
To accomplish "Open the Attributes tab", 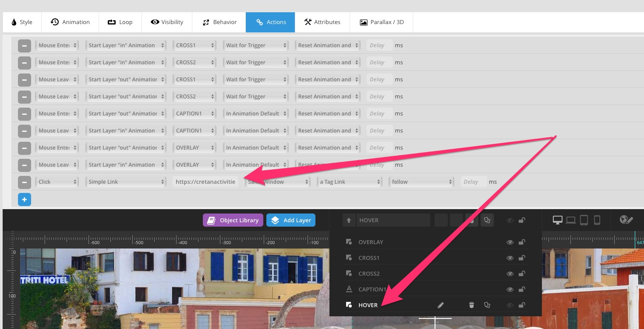I will [x=322, y=22].
